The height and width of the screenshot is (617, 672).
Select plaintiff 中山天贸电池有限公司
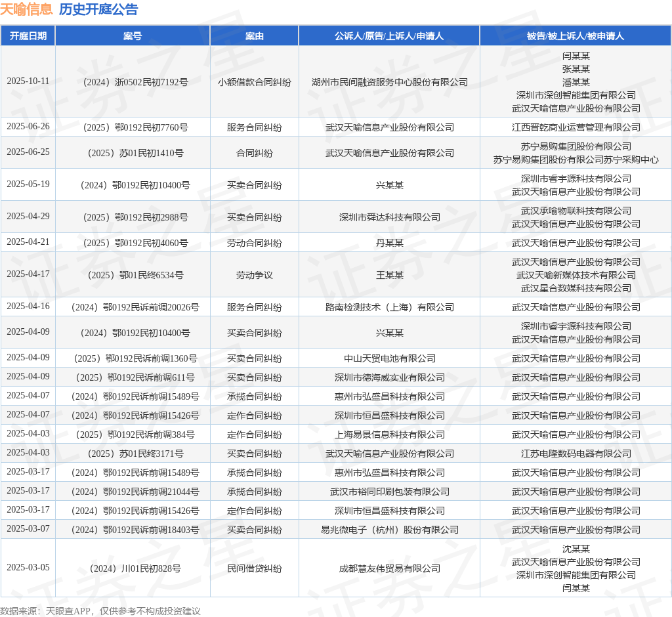tap(390, 358)
